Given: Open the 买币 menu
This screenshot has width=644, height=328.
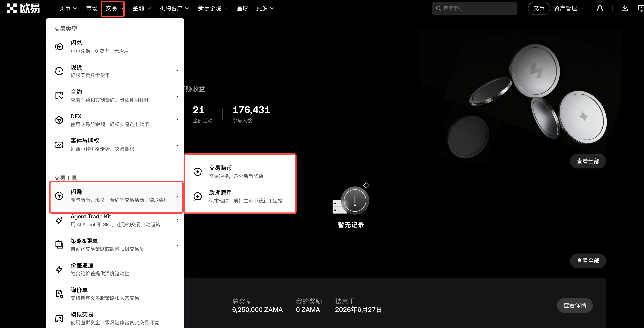Looking at the screenshot, I should (x=68, y=8).
